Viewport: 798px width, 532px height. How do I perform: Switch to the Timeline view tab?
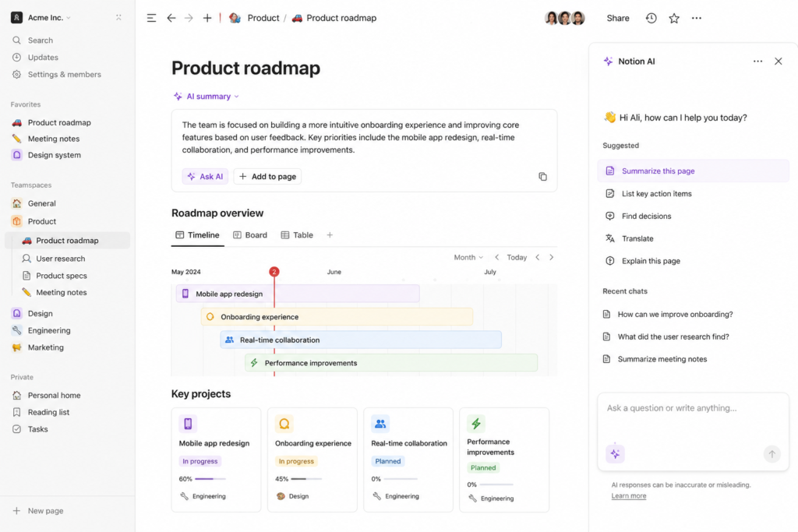click(x=197, y=235)
